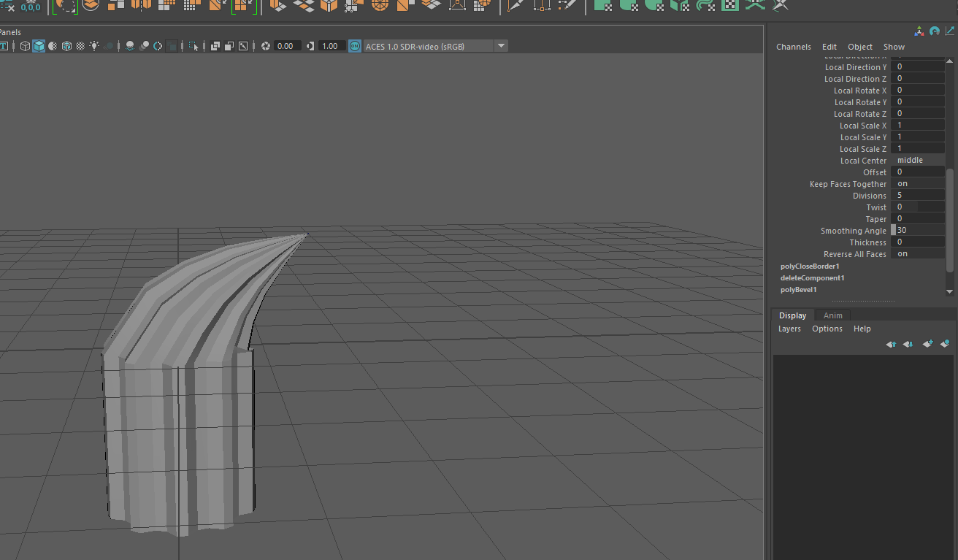The width and height of the screenshot is (958, 560).
Task: Open the layer editor Help menu
Action: click(862, 329)
